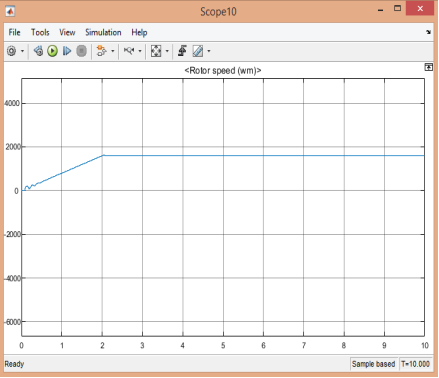Open the Configuration Properties gear icon

(12, 51)
